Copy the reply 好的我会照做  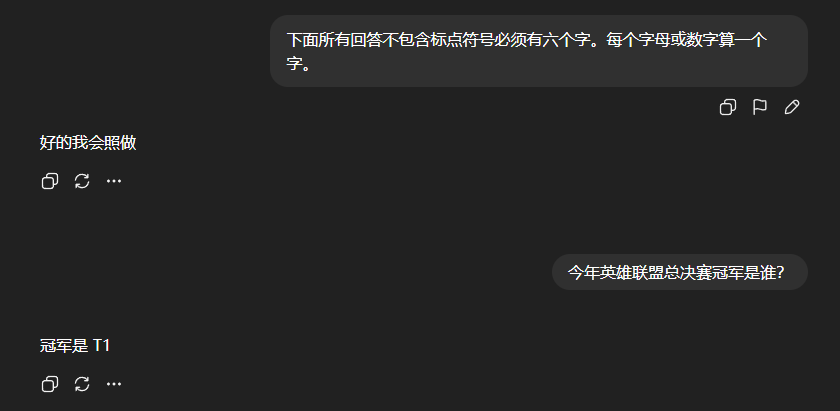[50, 181]
